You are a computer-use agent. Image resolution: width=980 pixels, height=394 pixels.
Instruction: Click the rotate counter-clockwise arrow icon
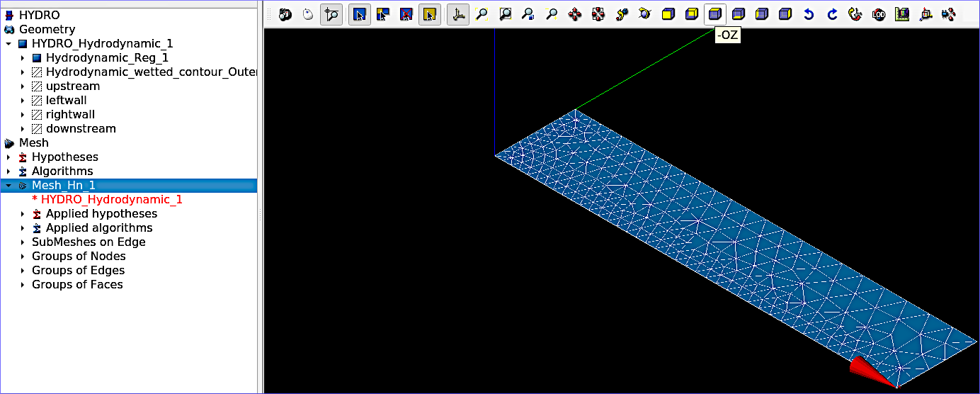point(809,14)
